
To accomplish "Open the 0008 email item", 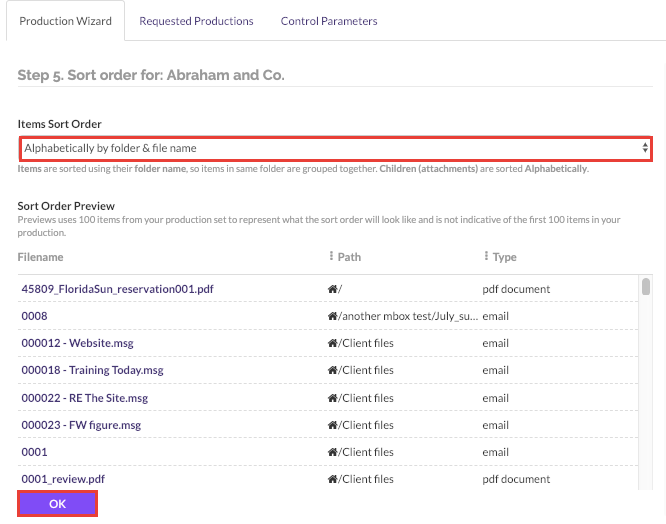I will tap(34, 316).
